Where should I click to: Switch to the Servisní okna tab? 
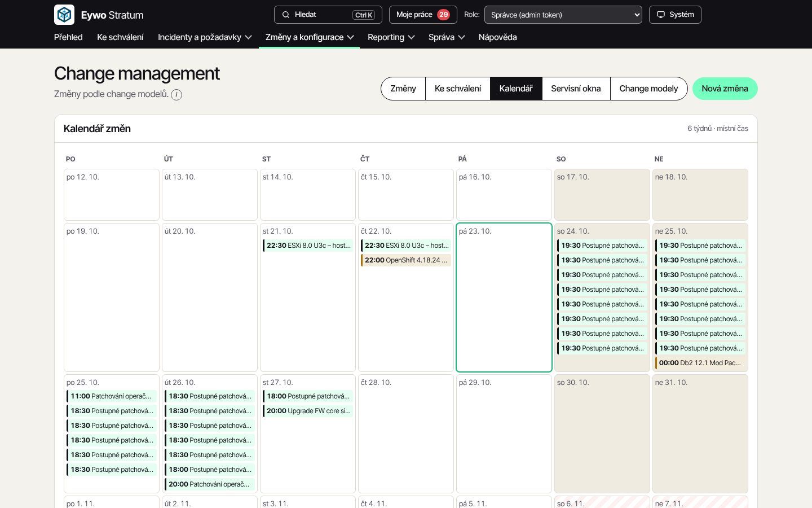576,89
